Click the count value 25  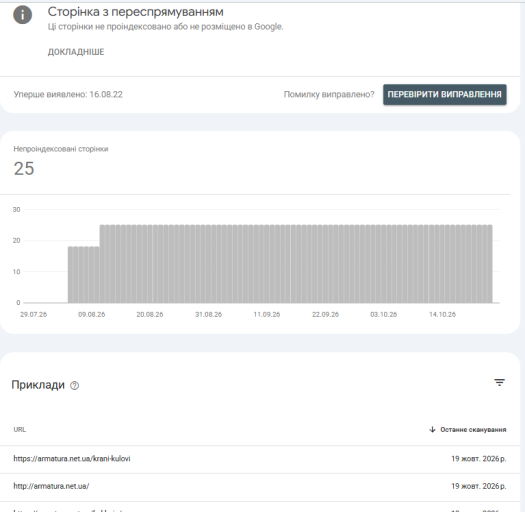(x=24, y=168)
